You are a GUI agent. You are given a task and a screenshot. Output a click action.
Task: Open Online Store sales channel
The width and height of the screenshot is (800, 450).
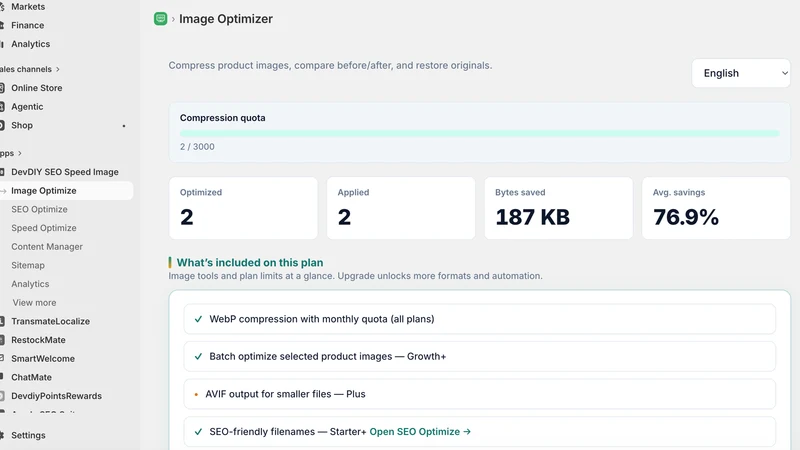pos(37,88)
